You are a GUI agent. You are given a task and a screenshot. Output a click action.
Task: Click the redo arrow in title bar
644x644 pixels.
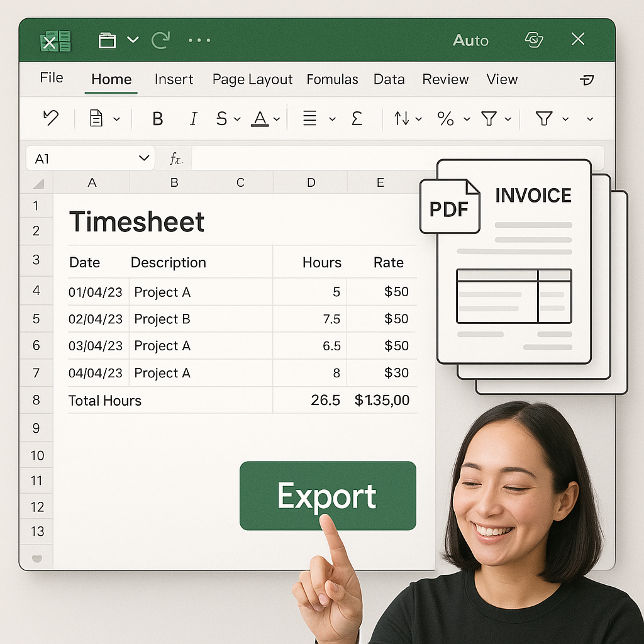coord(160,40)
